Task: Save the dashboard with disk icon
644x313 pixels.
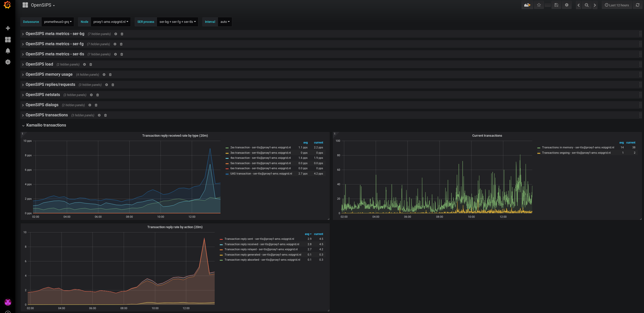Action: click(556, 5)
